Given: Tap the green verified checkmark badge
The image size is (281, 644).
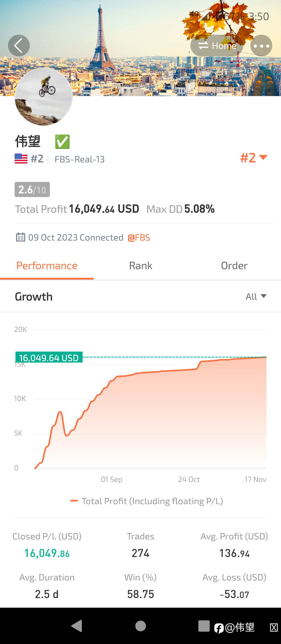Looking at the screenshot, I should pyautogui.click(x=62, y=142).
